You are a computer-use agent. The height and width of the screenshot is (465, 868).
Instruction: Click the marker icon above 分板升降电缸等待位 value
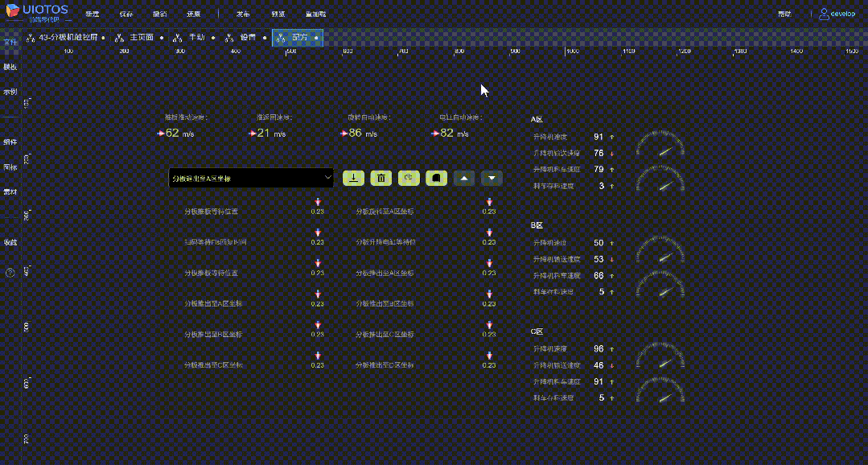point(489,232)
